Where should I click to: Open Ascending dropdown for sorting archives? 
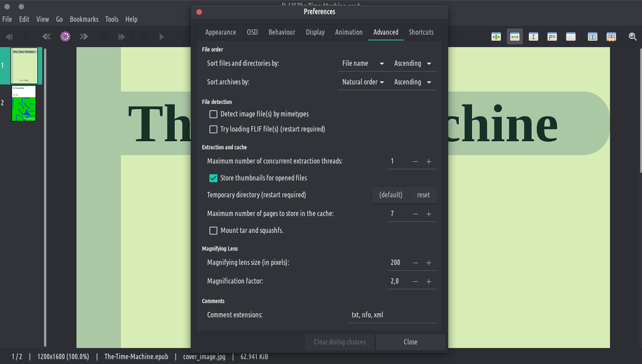point(412,82)
